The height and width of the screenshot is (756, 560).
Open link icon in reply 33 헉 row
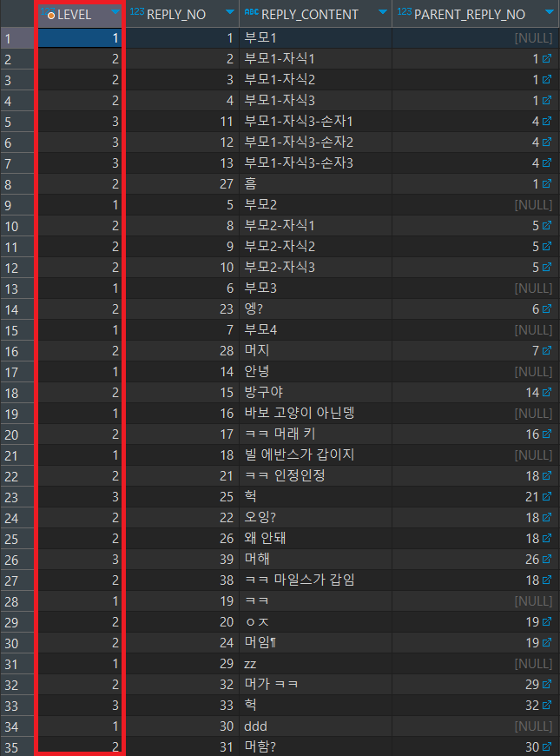[546, 705]
